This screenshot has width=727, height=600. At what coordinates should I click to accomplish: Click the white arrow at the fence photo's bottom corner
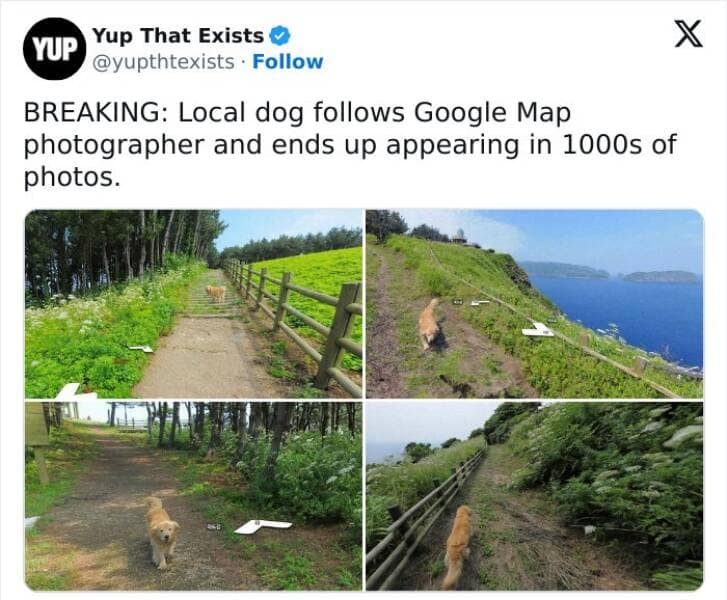tap(75, 391)
